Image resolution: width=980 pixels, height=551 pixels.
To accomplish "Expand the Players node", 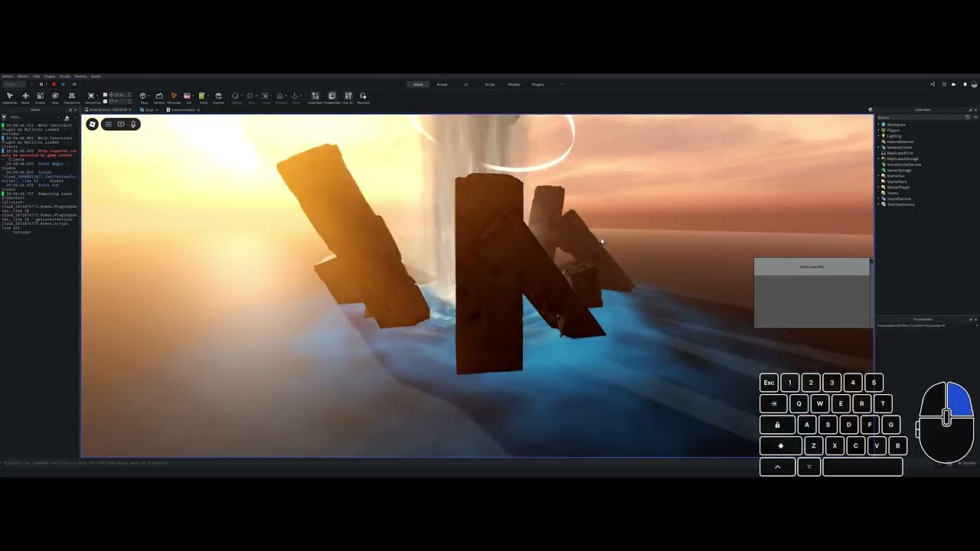I will [x=879, y=130].
